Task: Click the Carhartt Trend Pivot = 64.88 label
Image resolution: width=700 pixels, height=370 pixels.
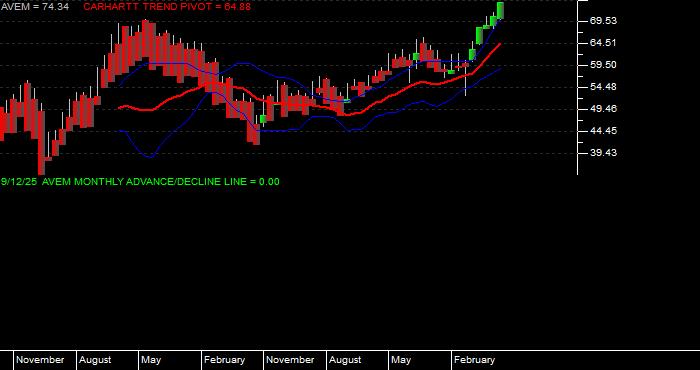Action: [167, 7]
